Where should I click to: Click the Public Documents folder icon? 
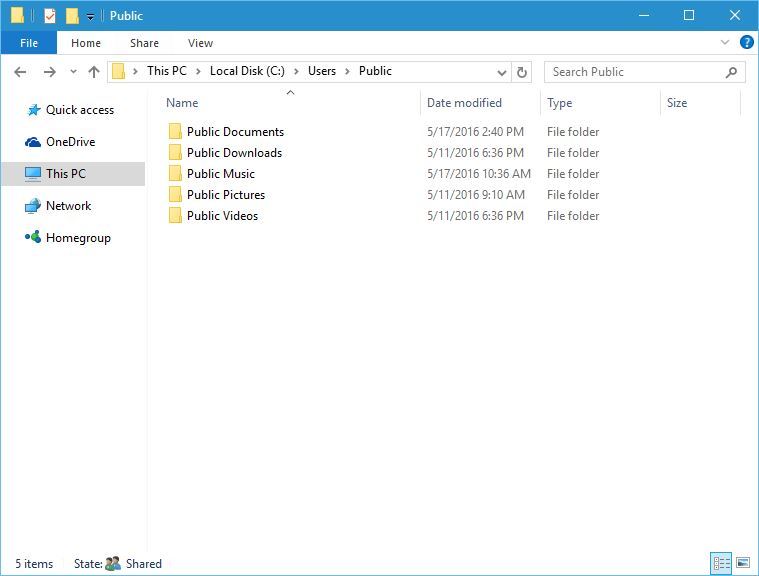pos(175,131)
